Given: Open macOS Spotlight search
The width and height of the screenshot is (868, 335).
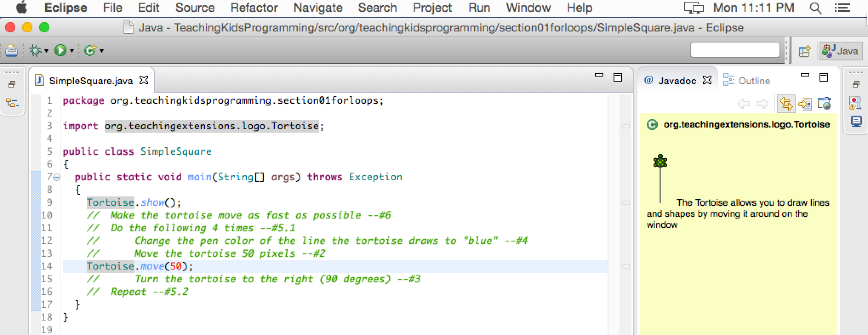Looking at the screenshot, I should coord(815,8).
